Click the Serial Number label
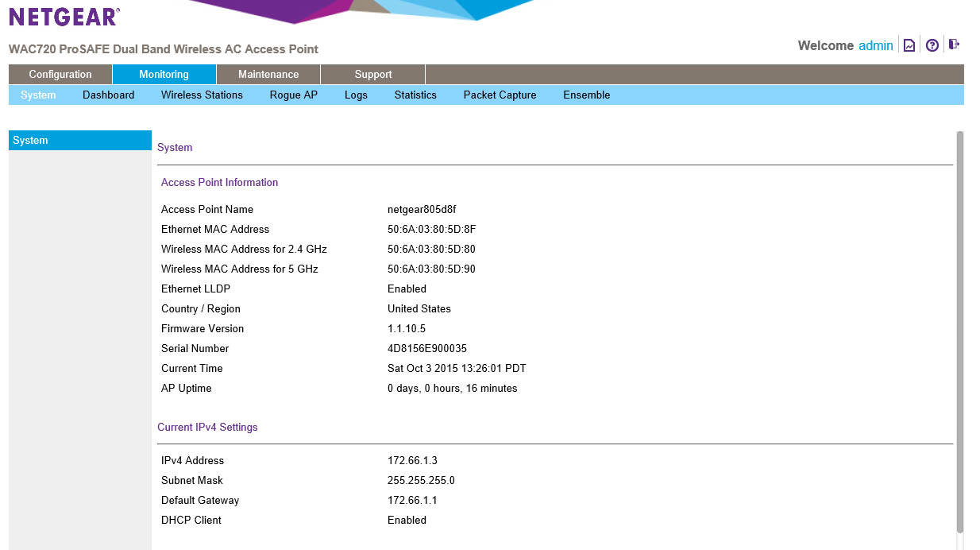 point(195,348)
